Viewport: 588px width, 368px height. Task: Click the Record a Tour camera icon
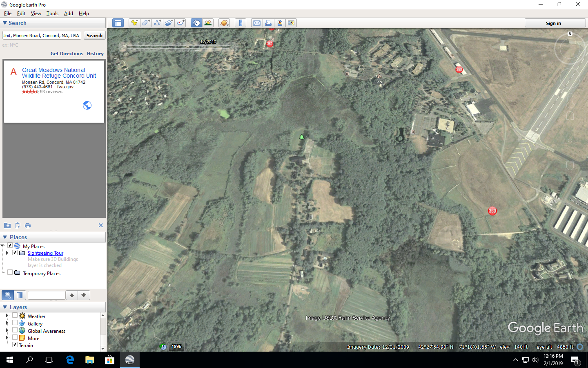[x=180, y=23]
